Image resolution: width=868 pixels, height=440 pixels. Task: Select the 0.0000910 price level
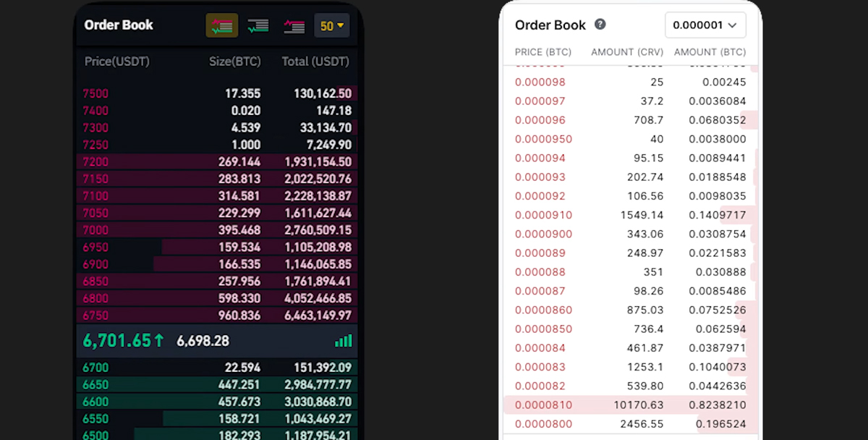click(x=543, y=215)
